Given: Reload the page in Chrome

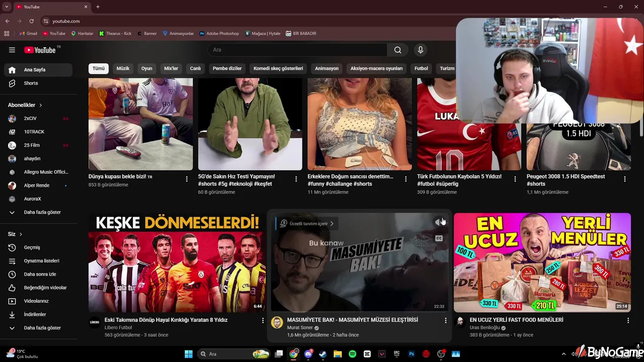Looking at the screenshot, I should pos(32,21).
